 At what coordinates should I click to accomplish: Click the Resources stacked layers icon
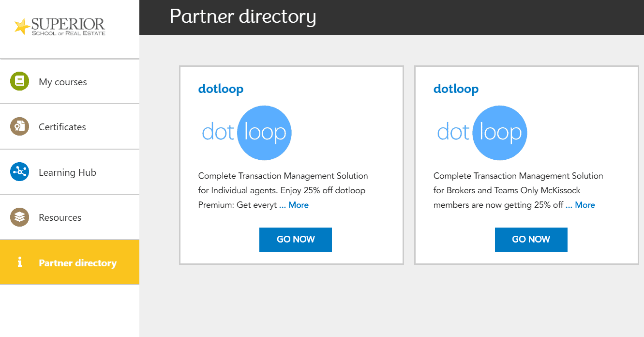pyautogui.click(x=19, y=217)
